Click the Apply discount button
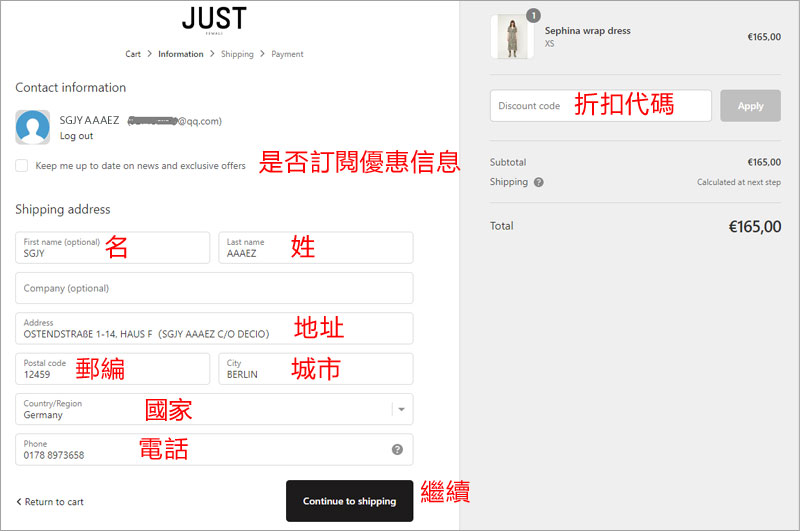Viewport: 800px width, 531px height. (x=750, y=106)
